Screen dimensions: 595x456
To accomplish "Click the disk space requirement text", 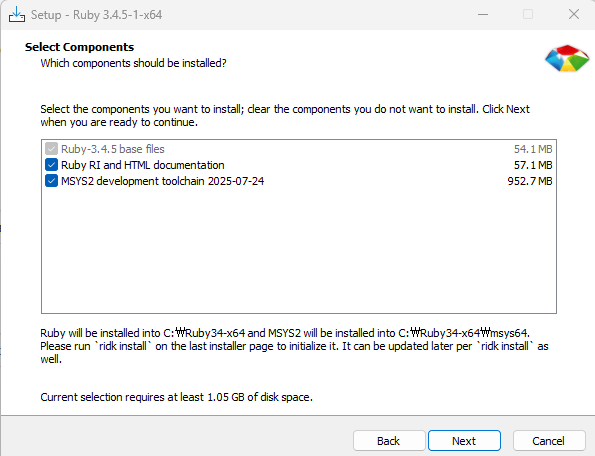I will (176, 397).
